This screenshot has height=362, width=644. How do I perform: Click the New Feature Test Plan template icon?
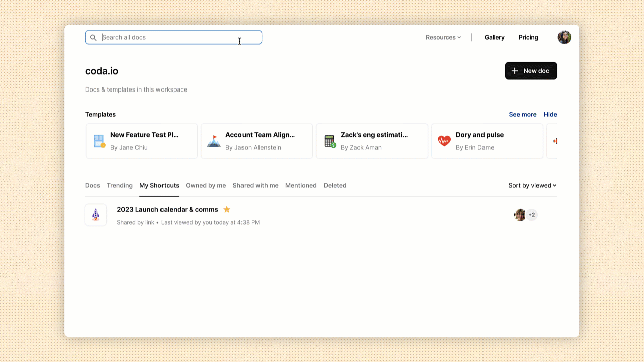(x=99, y=141)
